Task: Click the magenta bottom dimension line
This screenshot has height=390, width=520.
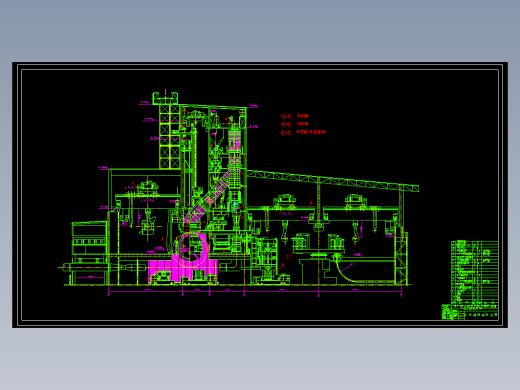Action: 255,292
